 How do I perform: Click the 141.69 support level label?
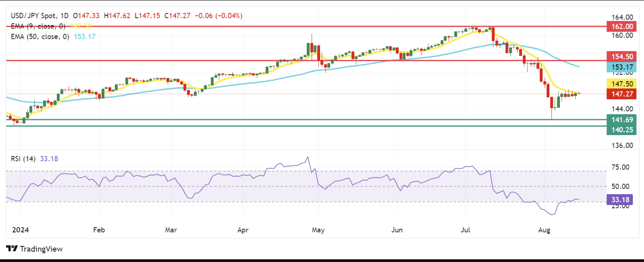[x=621, y=120]
